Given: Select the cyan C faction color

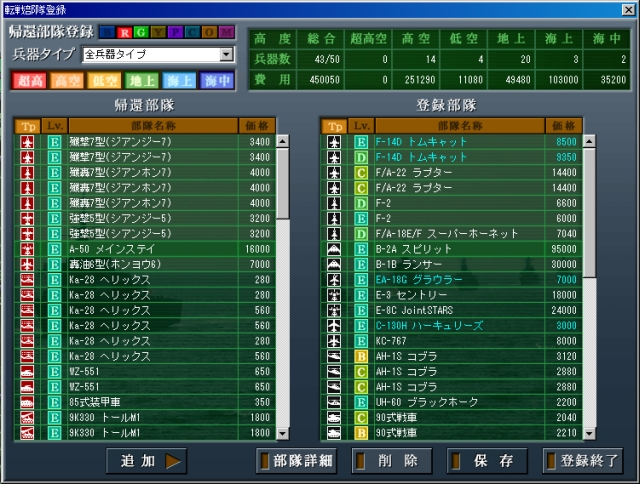Looking at the screenshot, I should click(x=192, y=32).
